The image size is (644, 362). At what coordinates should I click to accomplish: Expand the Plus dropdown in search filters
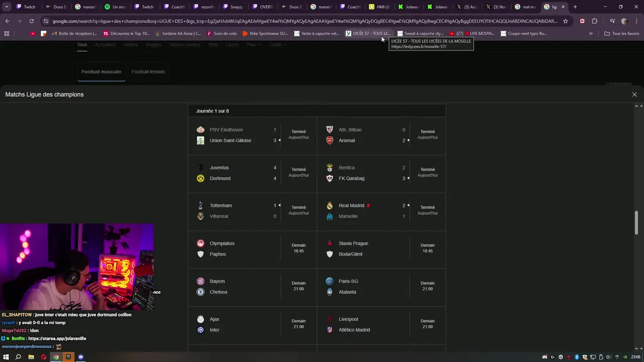point(253,45)
